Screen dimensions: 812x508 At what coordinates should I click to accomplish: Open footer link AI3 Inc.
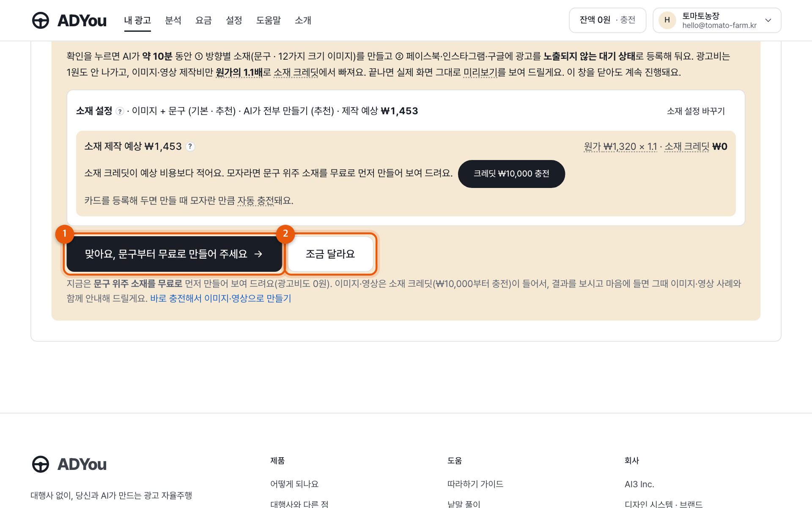point(639,484)
